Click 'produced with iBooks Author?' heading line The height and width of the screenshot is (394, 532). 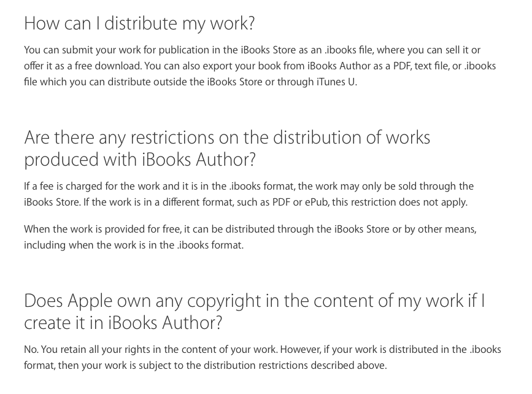[140, 160]
